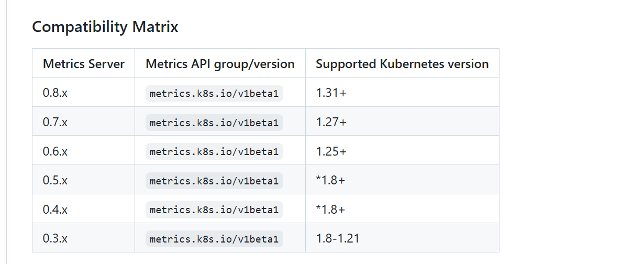Click metrics.k8s.io/v1beta1 code in the 0.6.x row
This screenshot has width=644, height=264.
[x=214, y=151]
